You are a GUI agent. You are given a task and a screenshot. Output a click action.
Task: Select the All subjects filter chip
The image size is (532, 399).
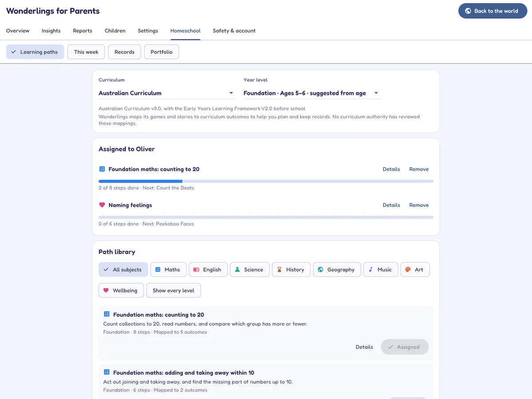click(x=123, y=270)
